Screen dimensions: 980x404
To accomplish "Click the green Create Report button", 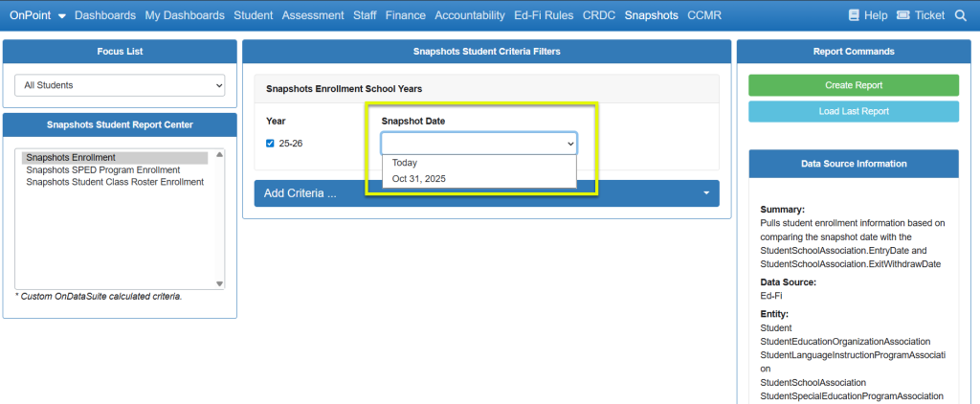I will (x=853, y=85).
